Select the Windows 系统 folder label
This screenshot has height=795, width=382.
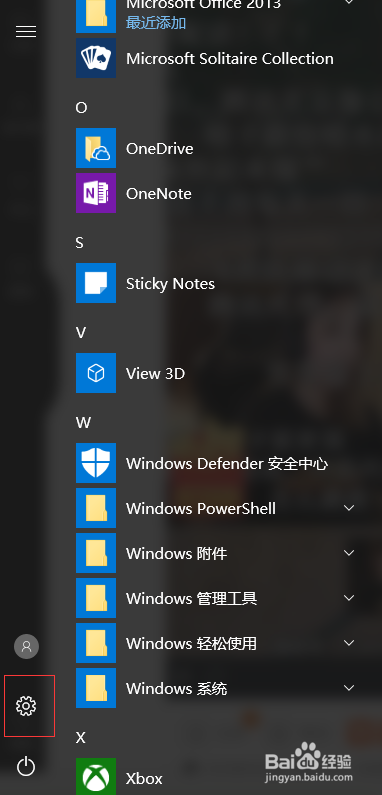tap(176, 689)
